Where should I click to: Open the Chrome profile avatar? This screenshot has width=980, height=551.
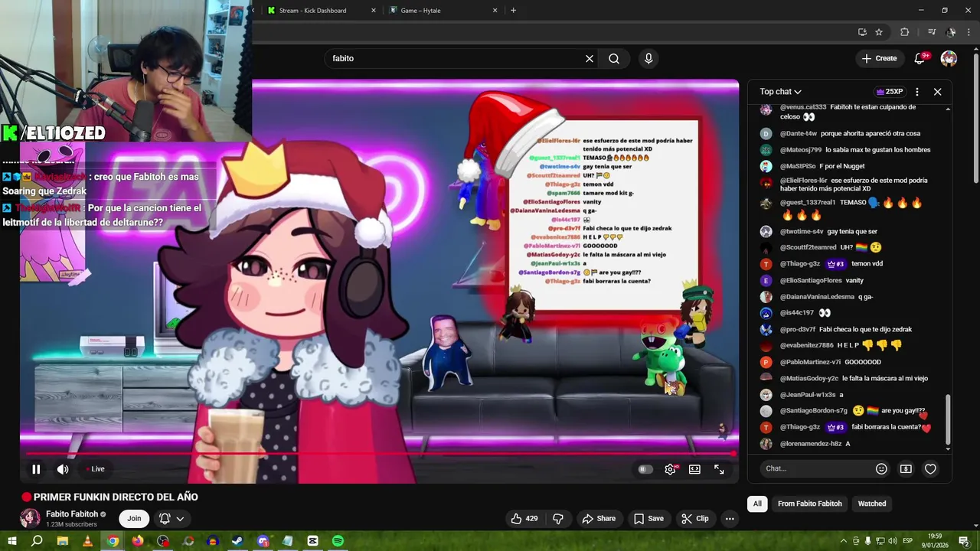click(x=950, y=32)
